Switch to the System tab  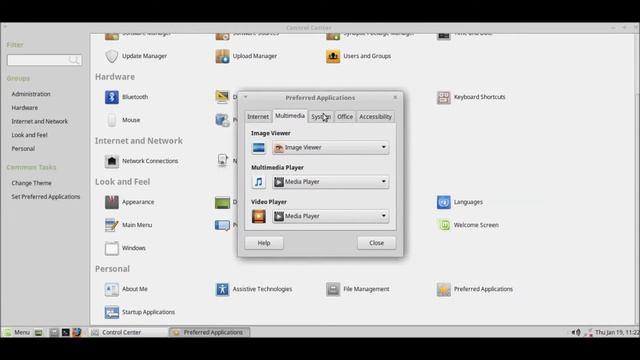click(x=321, y=117)
